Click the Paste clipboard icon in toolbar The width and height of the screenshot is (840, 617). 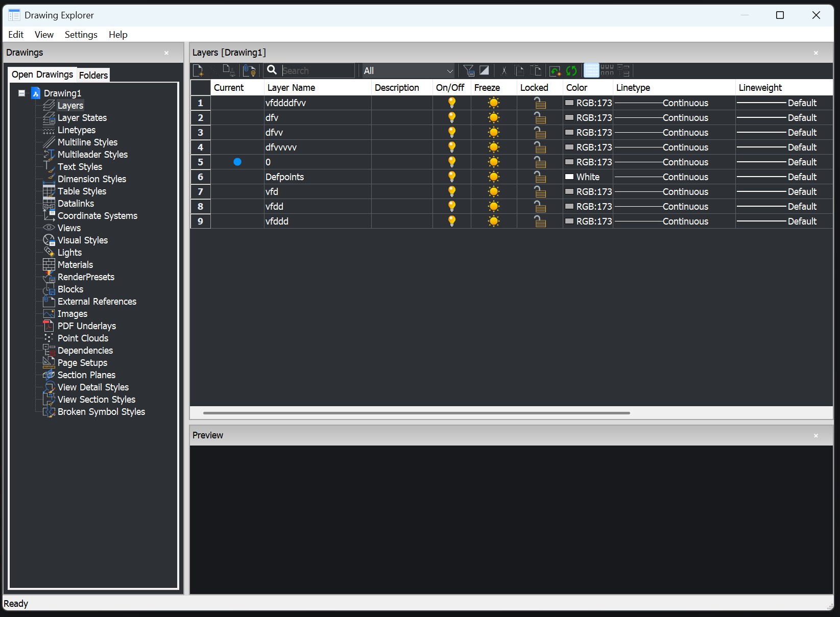click(536, 70)
